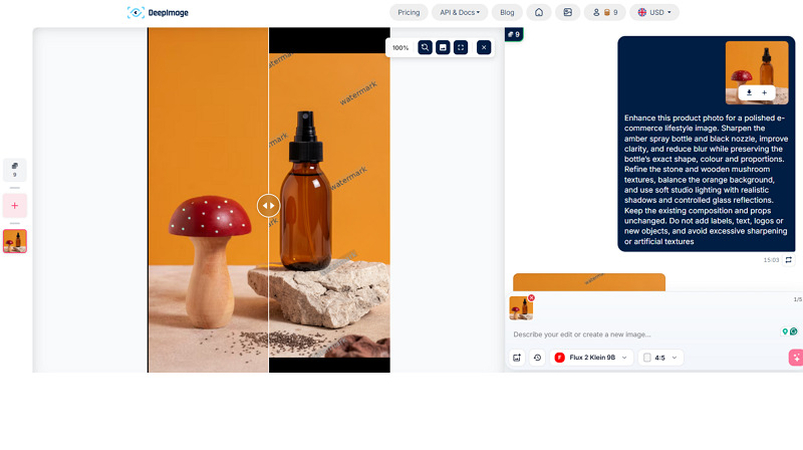The image size is (803, 450).
Task: Click the fit image view icon
Action: point(442,48)
